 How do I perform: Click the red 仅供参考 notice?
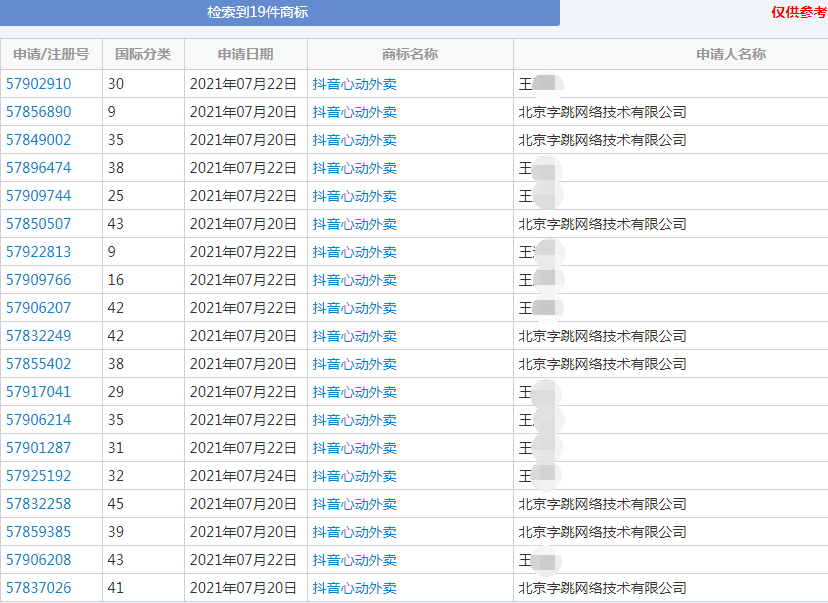coord(799,12)
